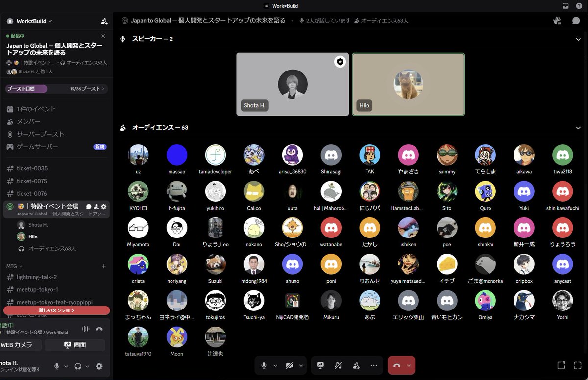
Task: Disconnect using the red hang-up button
Action: 396,365
